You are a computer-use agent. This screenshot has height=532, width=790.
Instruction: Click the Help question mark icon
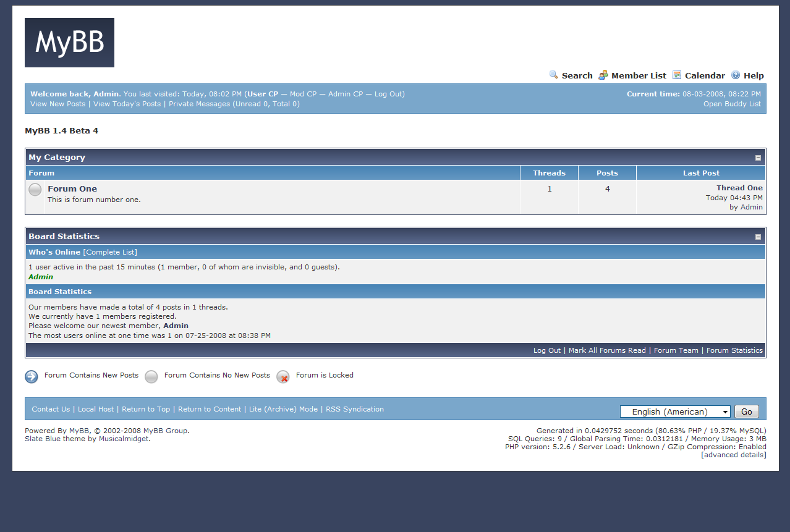pyautogui.click(x=735, y=75)
